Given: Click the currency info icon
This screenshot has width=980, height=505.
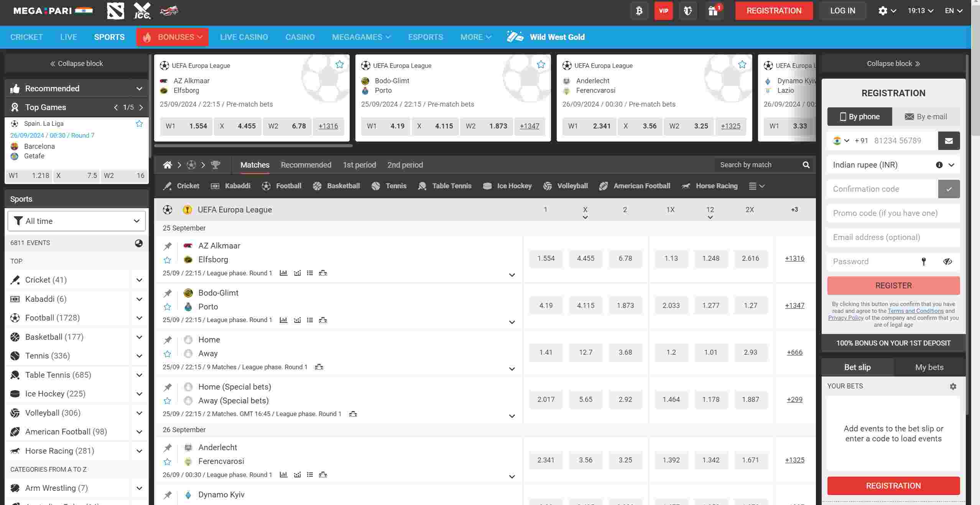Looking at the screenshot, I should (939, 165).
